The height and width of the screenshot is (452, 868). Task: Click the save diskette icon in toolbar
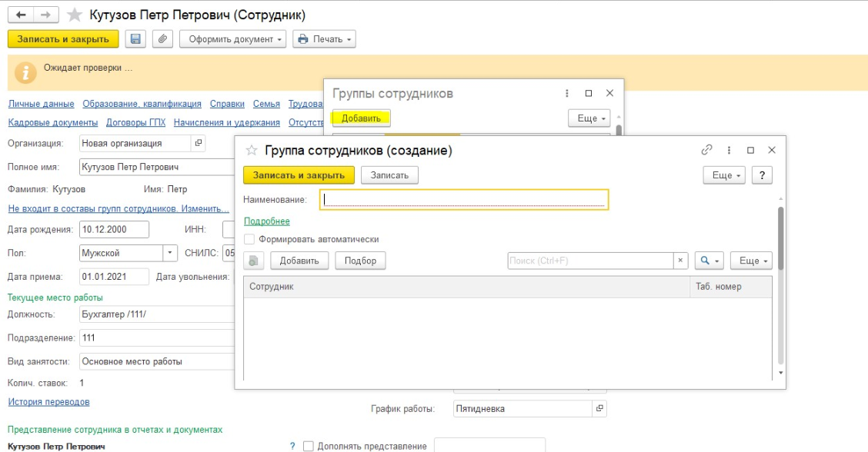(x=136, y=39)
